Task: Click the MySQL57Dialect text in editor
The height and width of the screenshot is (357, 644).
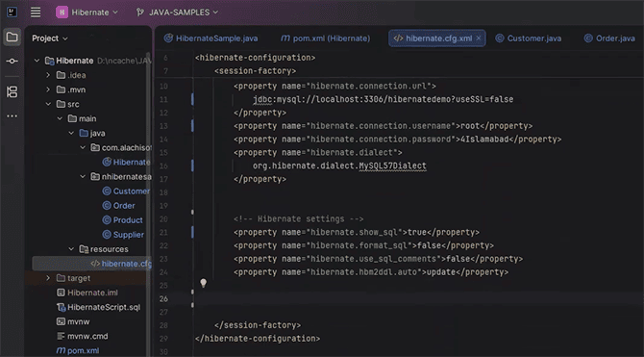Action: click(392, 166)
